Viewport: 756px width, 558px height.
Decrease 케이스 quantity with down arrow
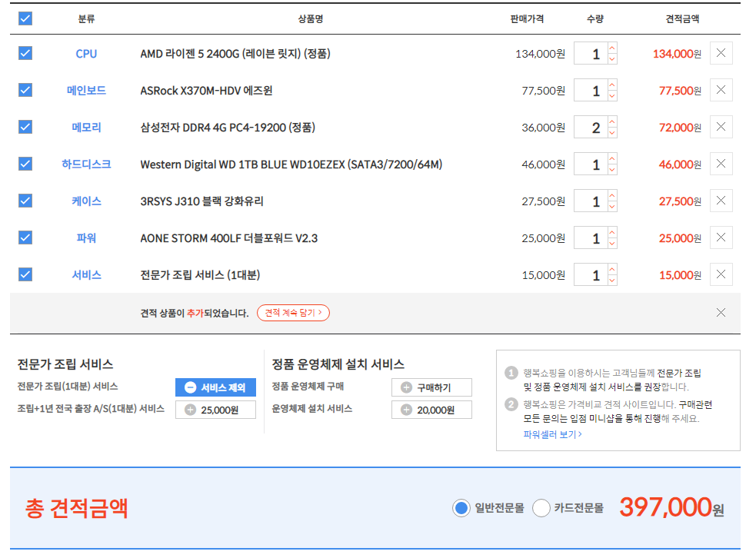(612, 206)
